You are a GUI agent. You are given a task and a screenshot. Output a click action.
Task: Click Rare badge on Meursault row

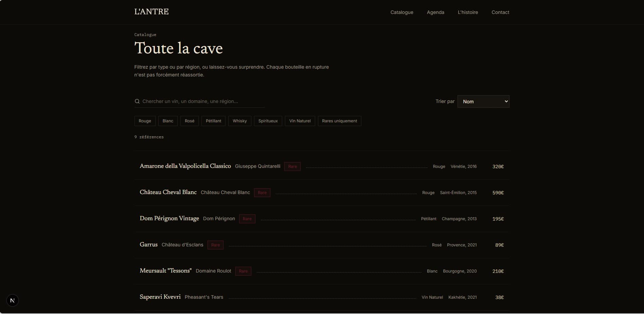(243, 271)
